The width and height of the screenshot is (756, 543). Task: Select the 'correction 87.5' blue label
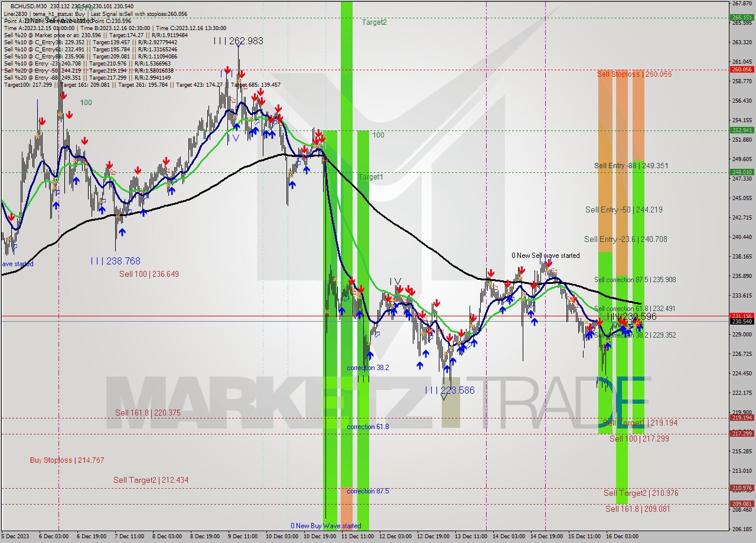[x=368, y=491]
